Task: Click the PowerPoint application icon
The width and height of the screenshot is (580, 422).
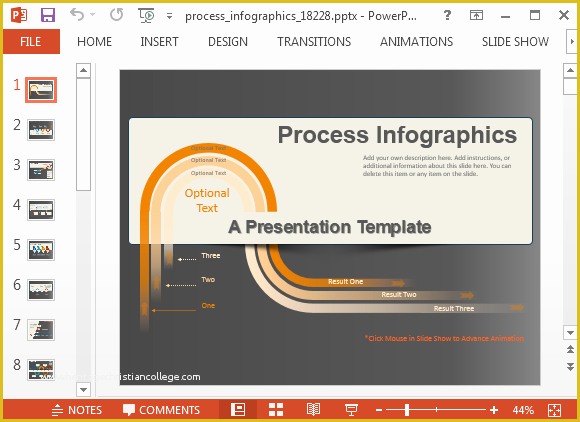Action: (19, 16)
